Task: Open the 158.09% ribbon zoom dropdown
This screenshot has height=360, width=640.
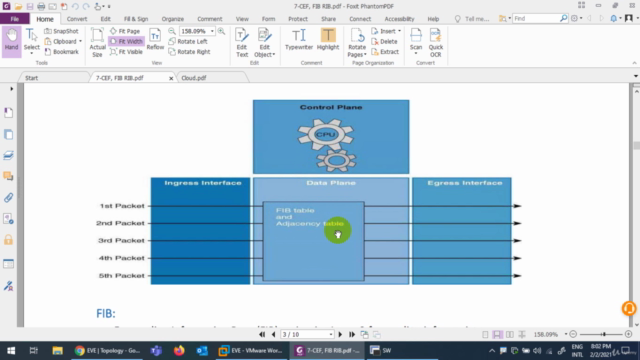Action: 212,31
